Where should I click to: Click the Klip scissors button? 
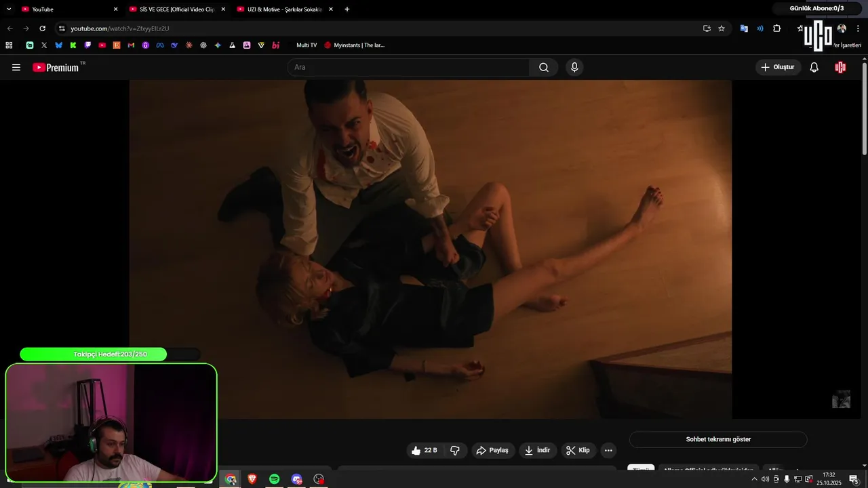click(578, 450)
